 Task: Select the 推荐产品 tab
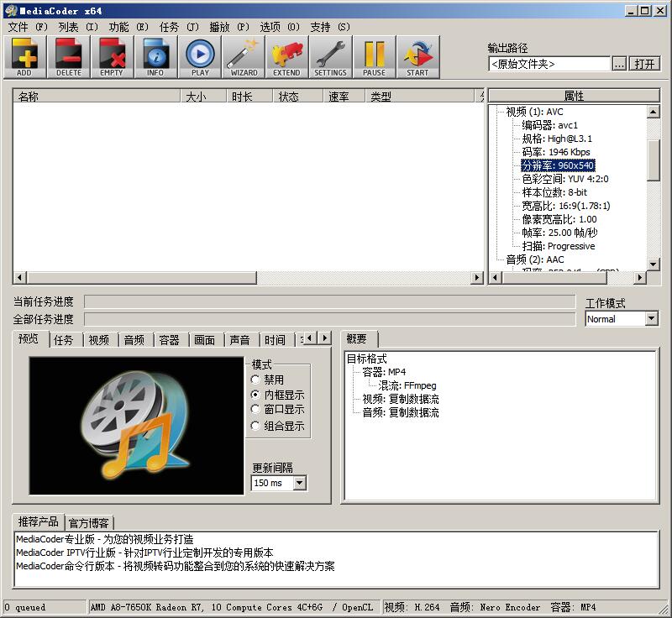[39, 521]
